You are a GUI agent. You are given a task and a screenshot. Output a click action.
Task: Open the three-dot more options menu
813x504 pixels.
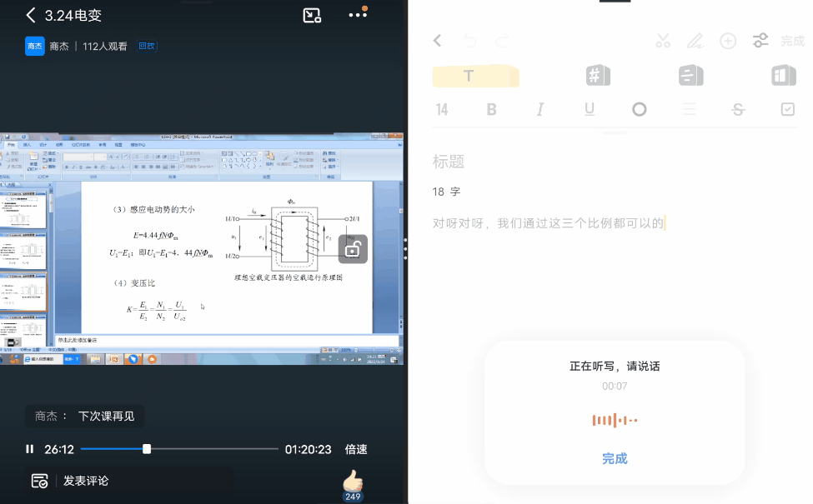tap(358, 14)
